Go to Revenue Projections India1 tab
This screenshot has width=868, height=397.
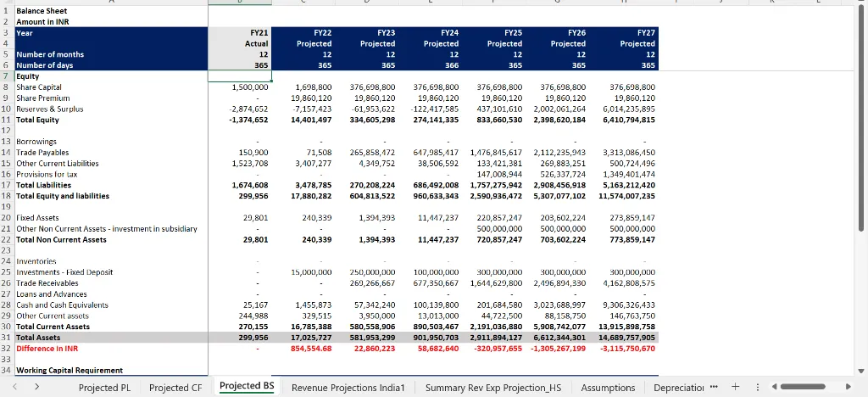348,388
